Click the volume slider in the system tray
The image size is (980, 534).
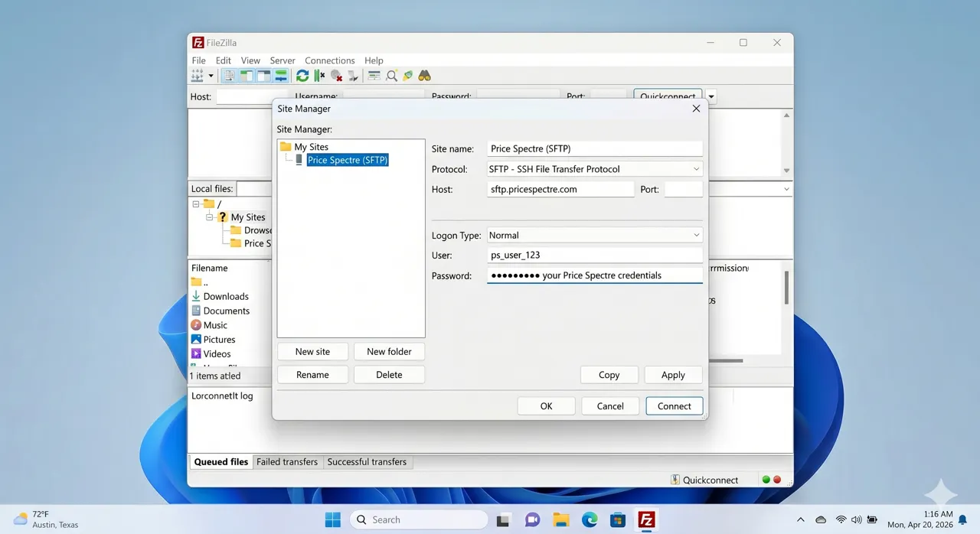tap(857, 519)
